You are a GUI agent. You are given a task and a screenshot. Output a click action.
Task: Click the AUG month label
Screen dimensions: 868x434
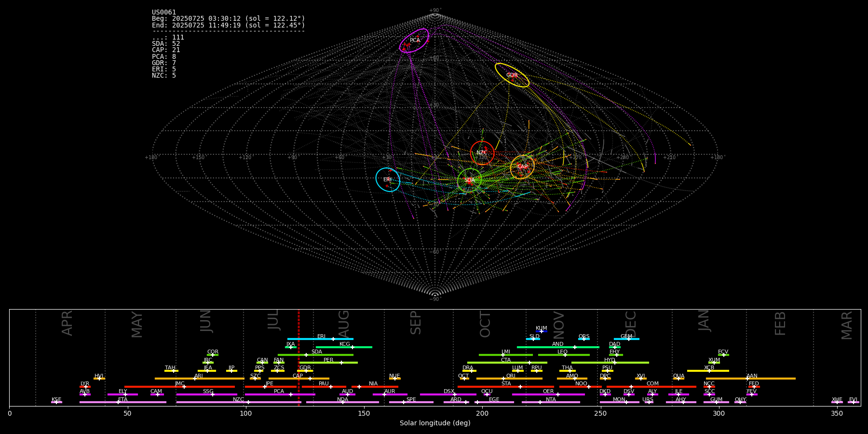(343, 323)
